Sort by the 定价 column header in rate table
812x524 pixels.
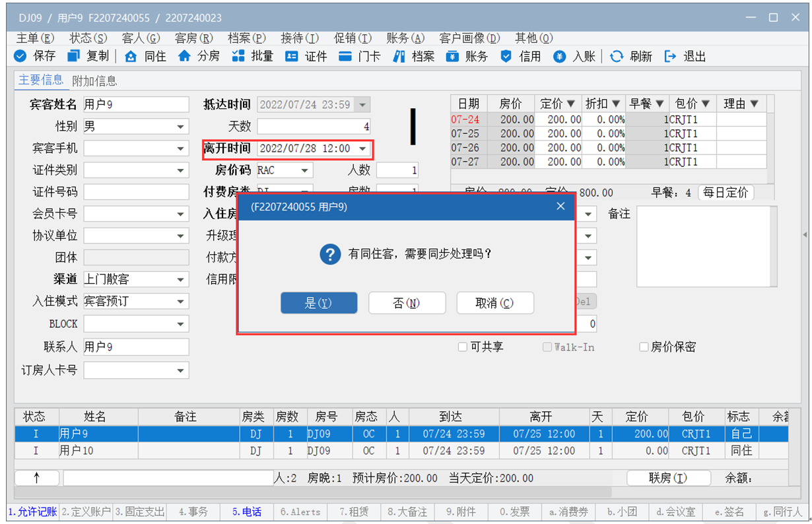[558, 104]
